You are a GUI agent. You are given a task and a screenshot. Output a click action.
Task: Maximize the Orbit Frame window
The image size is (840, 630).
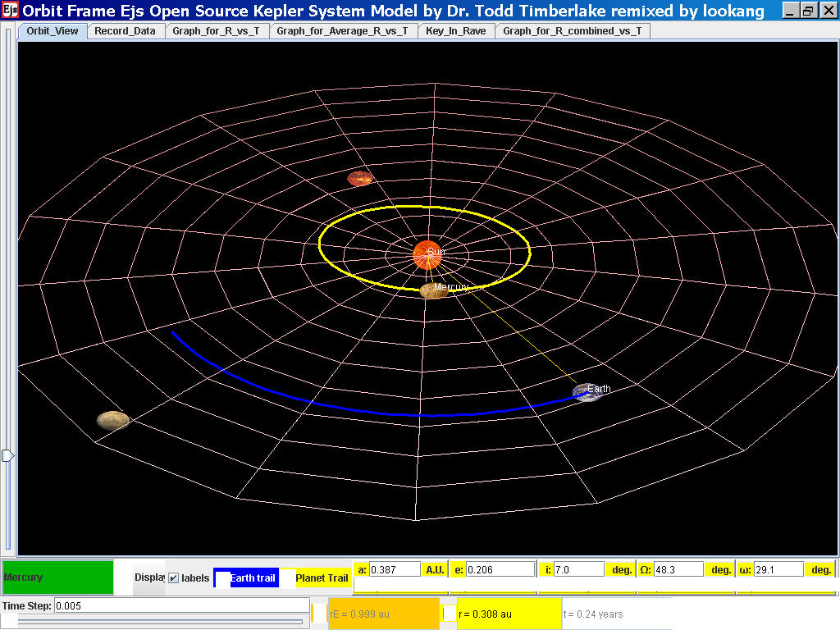click(808, 10)
